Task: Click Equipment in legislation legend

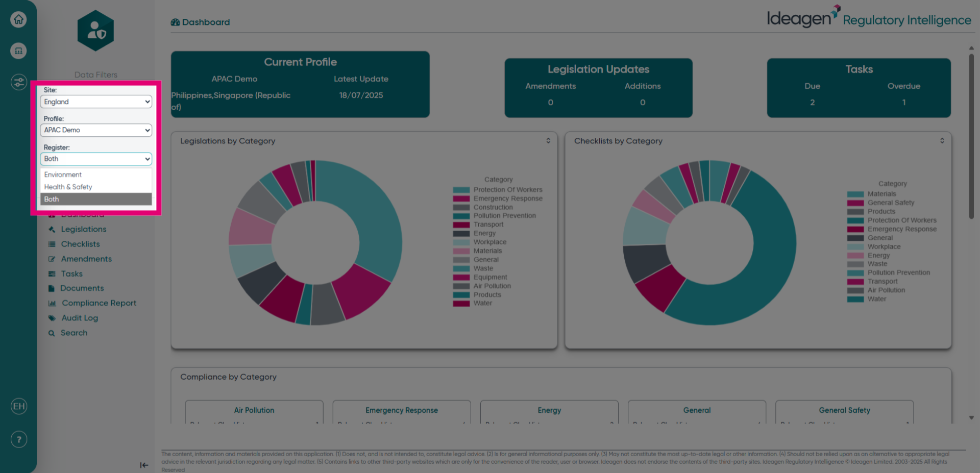Action: pos(490,277)
